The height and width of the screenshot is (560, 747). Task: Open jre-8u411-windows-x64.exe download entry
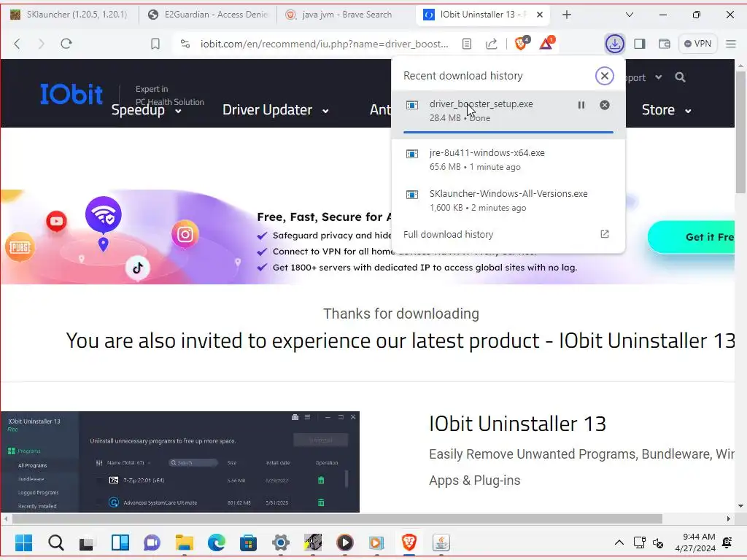pos(508,160)
